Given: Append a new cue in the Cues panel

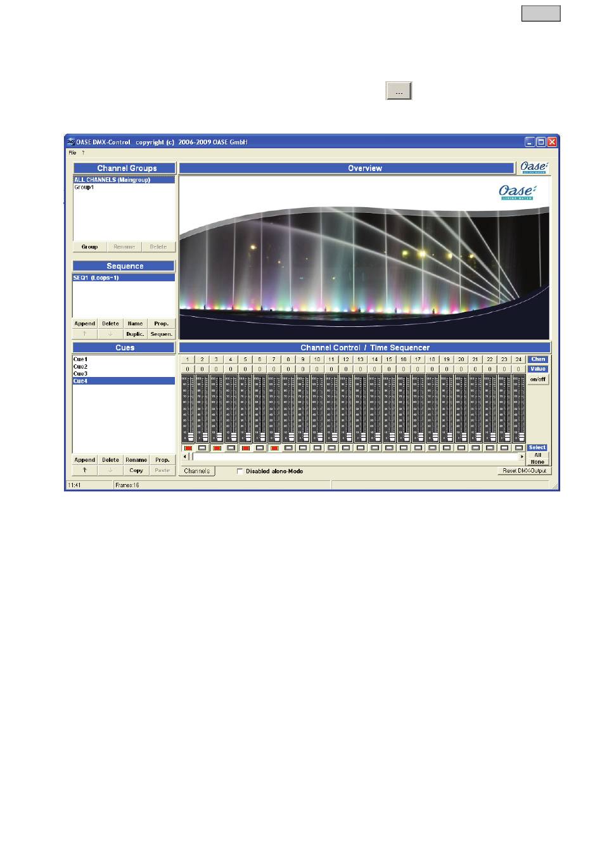Looking at the screenshot, I should [85, 460].
